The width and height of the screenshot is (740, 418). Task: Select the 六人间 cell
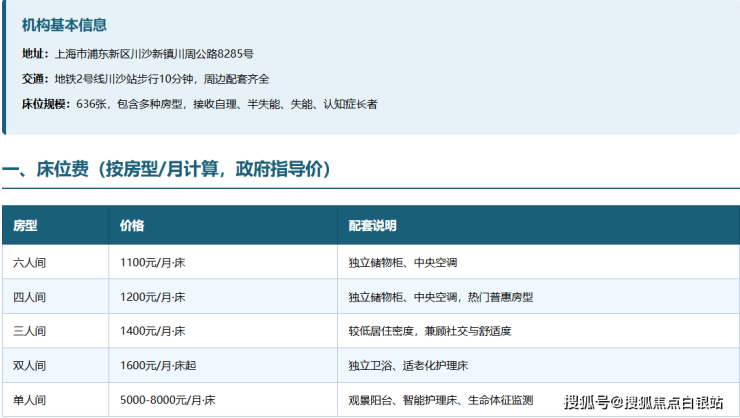55,262
